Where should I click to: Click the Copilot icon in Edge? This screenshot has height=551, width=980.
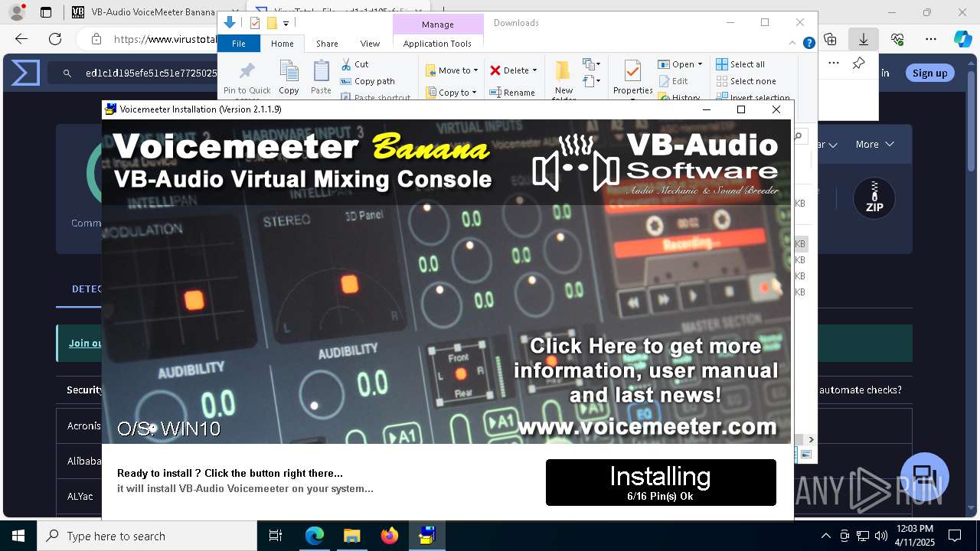[962, 39]
